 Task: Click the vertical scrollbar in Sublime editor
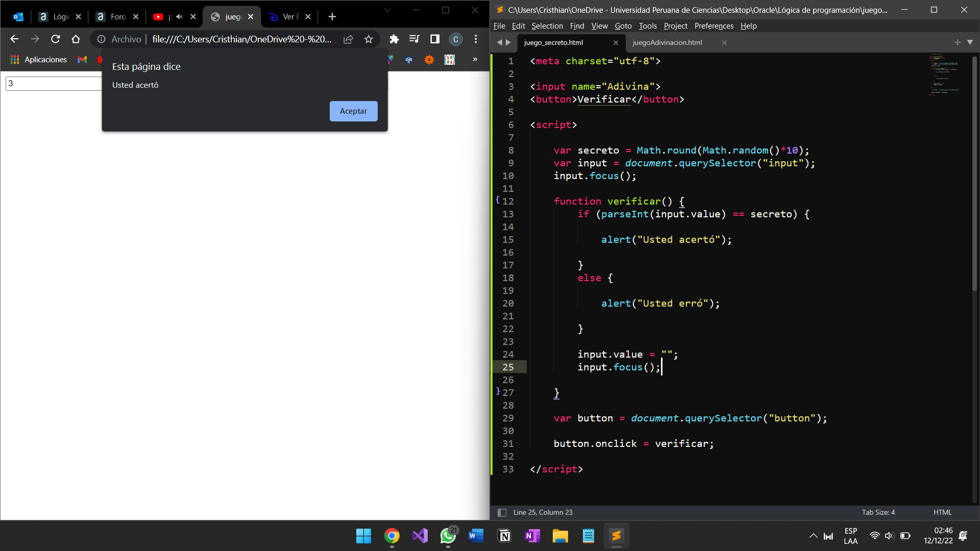pos(974,173)
